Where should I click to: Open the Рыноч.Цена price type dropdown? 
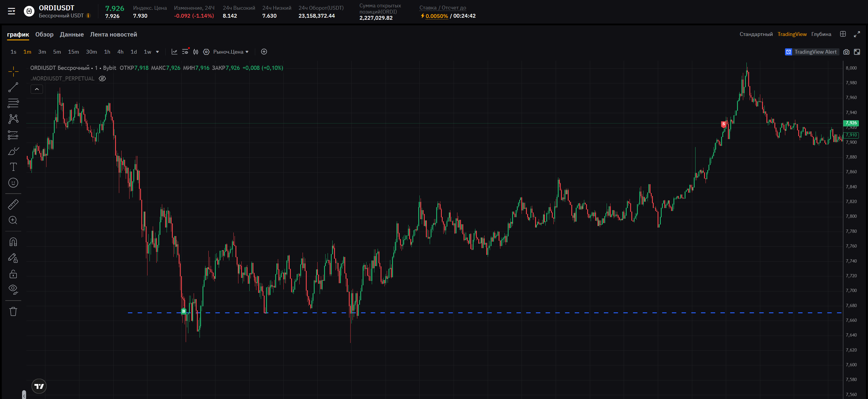point(231,52)
